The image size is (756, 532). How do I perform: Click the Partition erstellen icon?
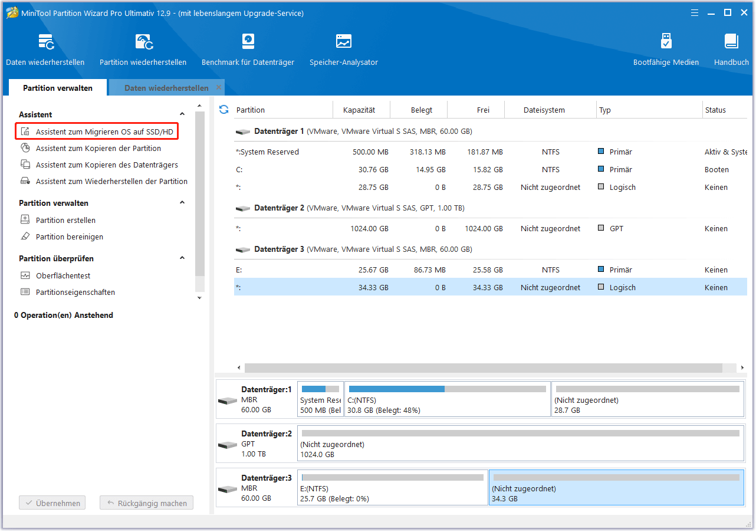(25, 220)
